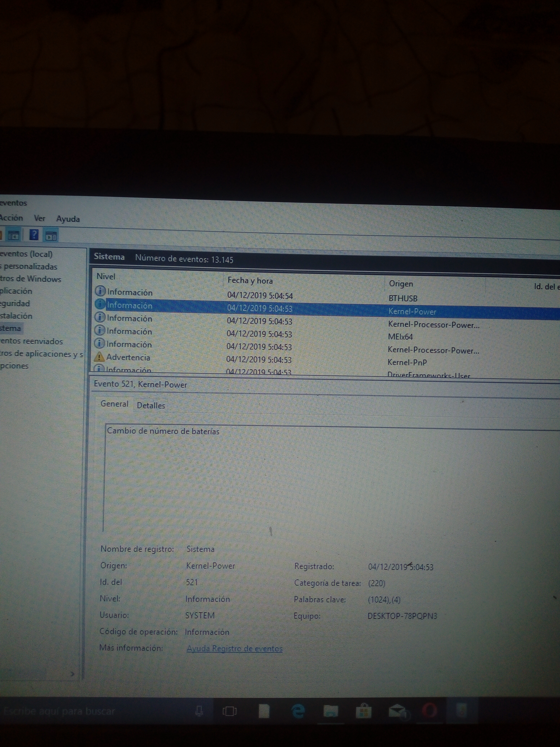Sort events by the Fecha y hora column

(250, 281)
